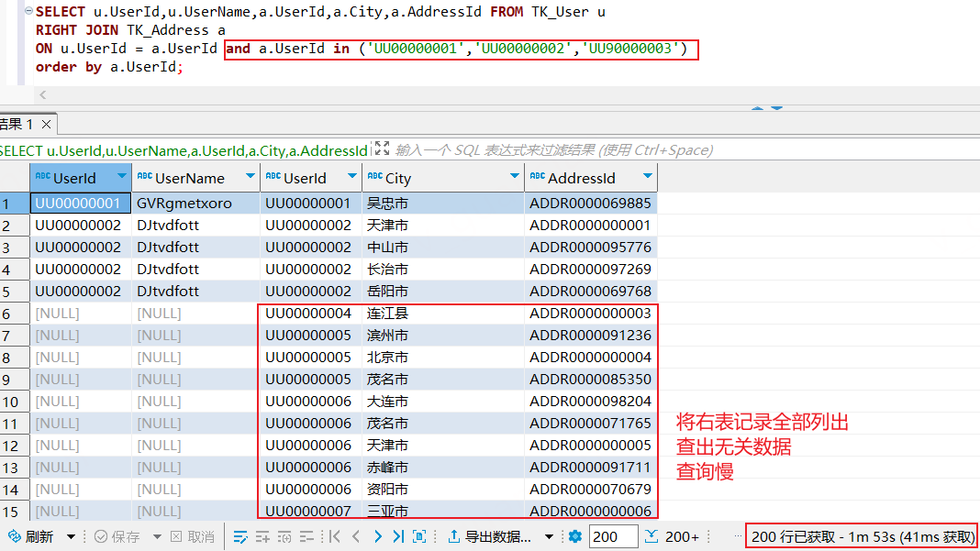Expand the filter panel icon beside SQL text

click(382, 149)
